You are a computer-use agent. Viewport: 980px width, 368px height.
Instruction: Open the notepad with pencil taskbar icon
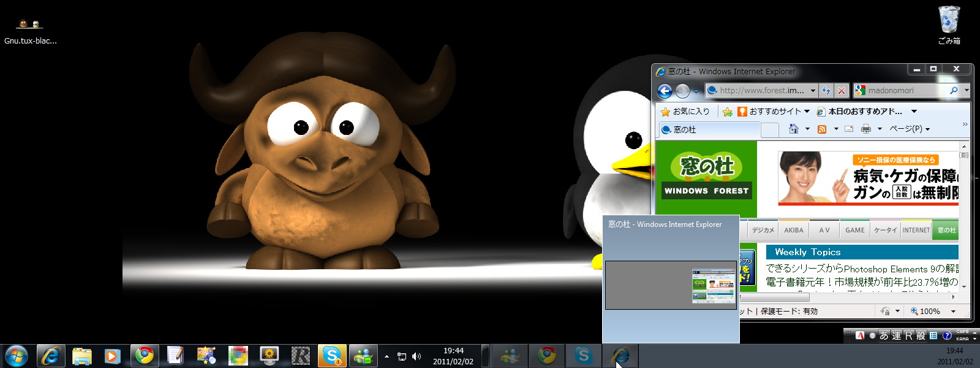click(x=175, y=356)
